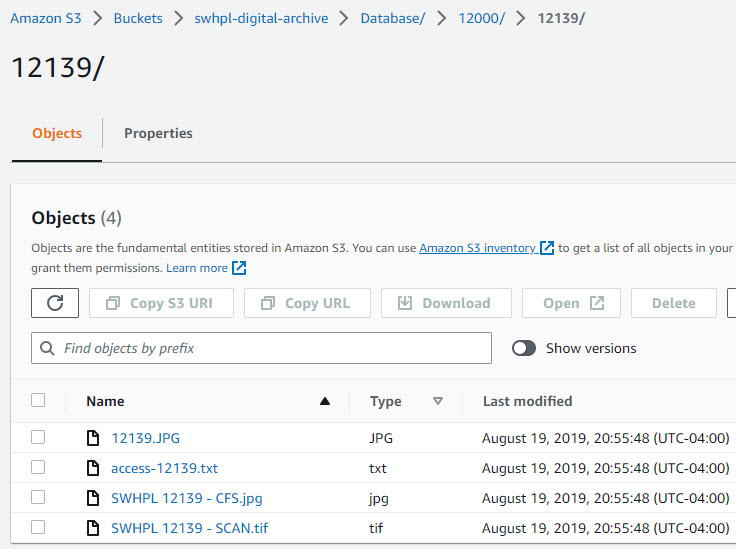Switch to the Properties tab

[x=158, y=133]
